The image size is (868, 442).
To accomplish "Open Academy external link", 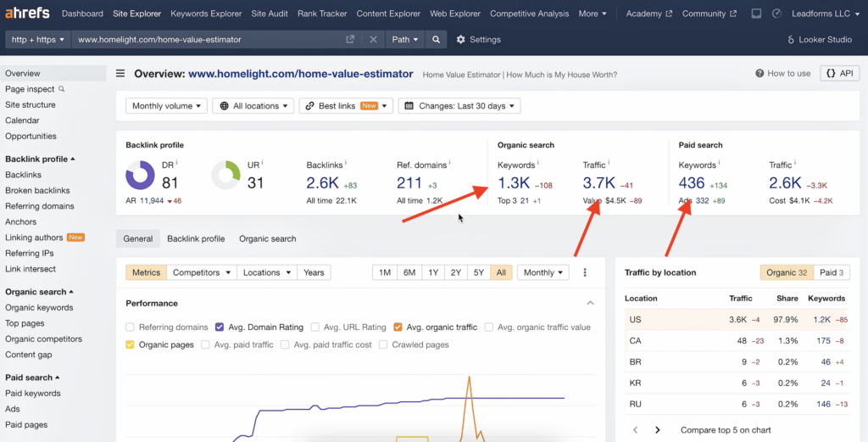I will pos(648,14).
